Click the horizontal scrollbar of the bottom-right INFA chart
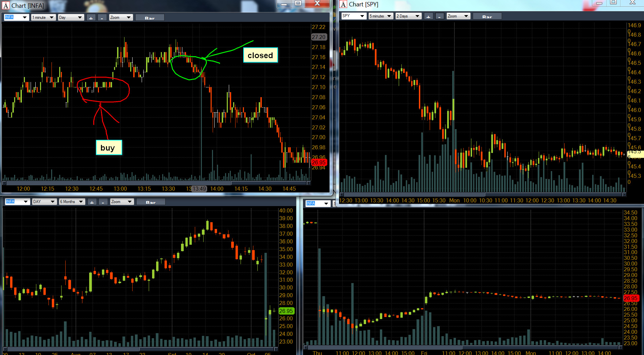The width and height of the screenshot is (644, 355). [463, 347]
